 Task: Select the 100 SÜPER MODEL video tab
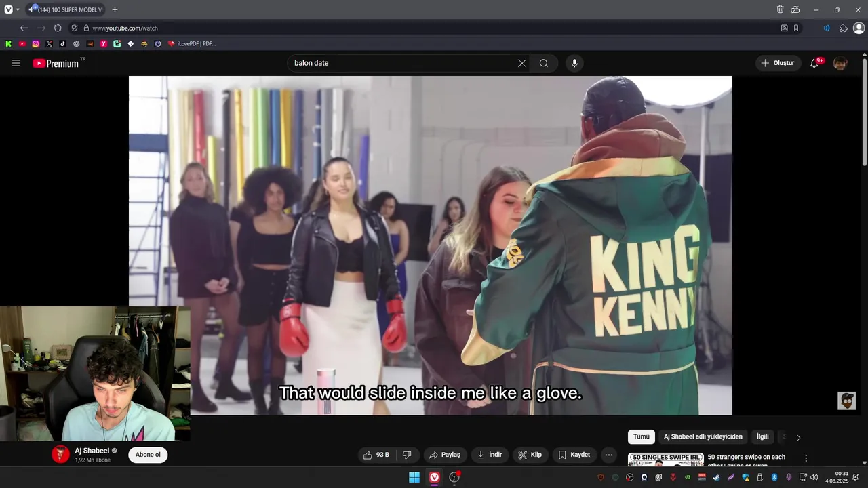tap(66, 9)
